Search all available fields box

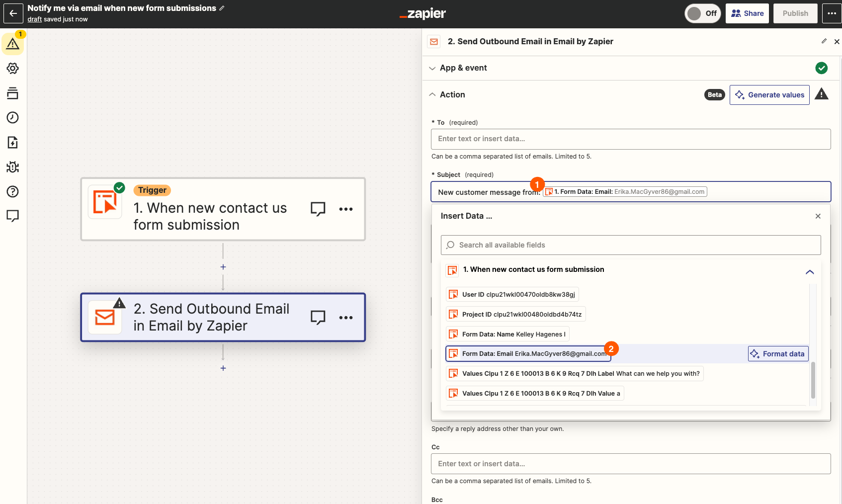tap(631, 245)
